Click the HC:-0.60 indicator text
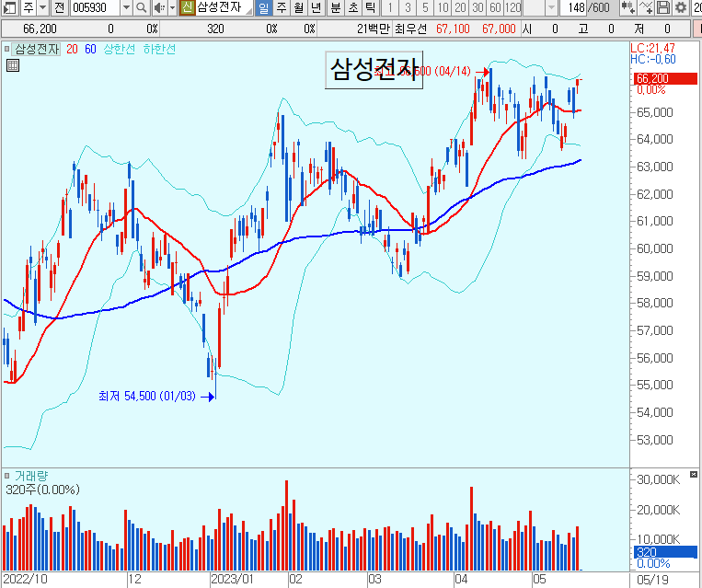Image resolution: width=702 pixels, height=588 pixels. click(x=653, y=59)
